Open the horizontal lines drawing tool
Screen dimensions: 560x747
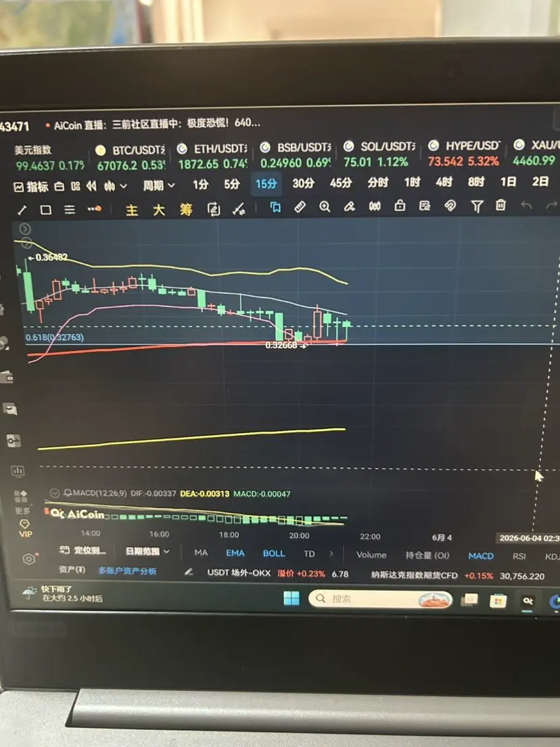pyautogui.click(x=70, y=210)
